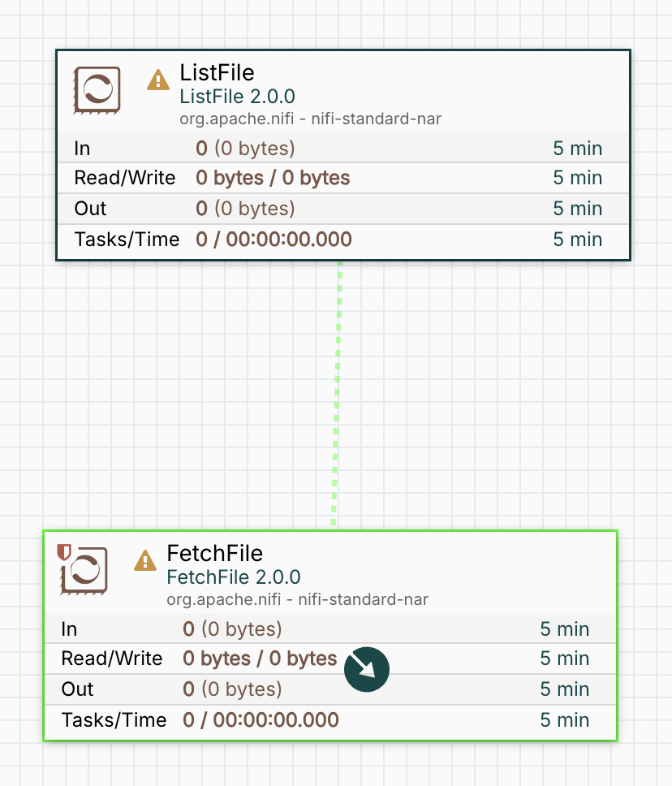
Task: Click the red restricted shield on FetchFile
Action: [x=64, y=553]
